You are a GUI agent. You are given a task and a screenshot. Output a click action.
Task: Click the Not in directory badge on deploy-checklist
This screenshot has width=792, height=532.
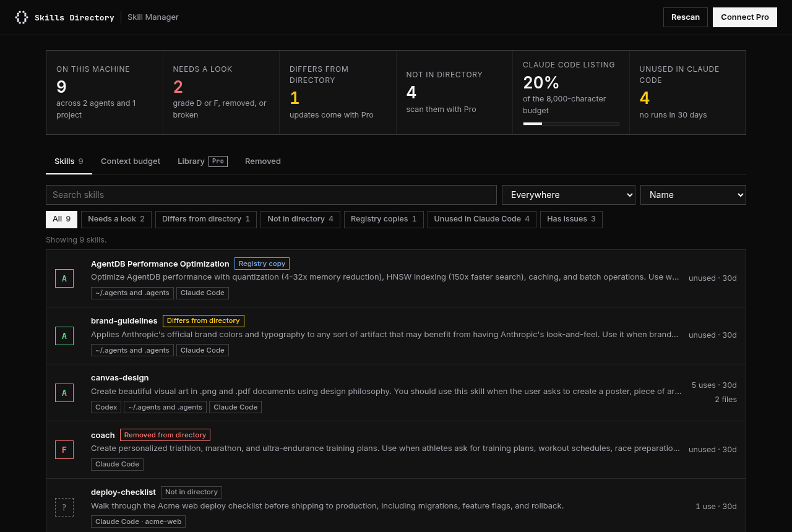pyautogui.click(x=191, y=492)
